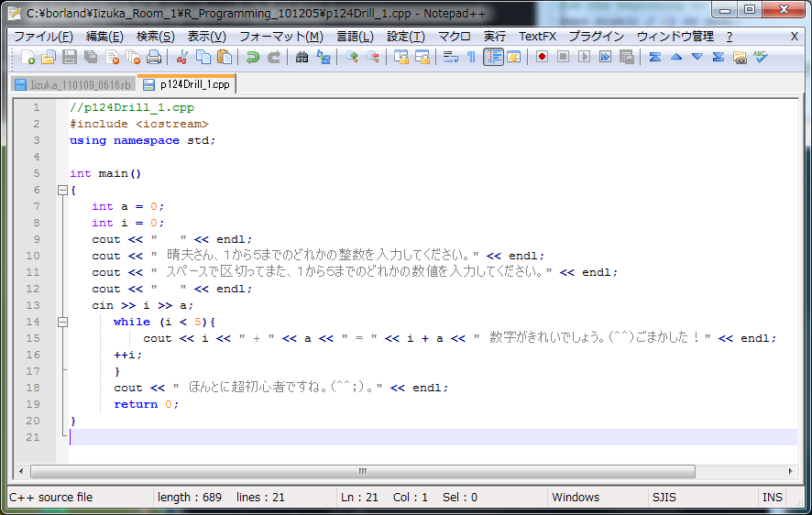Click the user-defined language dialog icon
This screenshot has width=812, height=515.
point(514,57)
